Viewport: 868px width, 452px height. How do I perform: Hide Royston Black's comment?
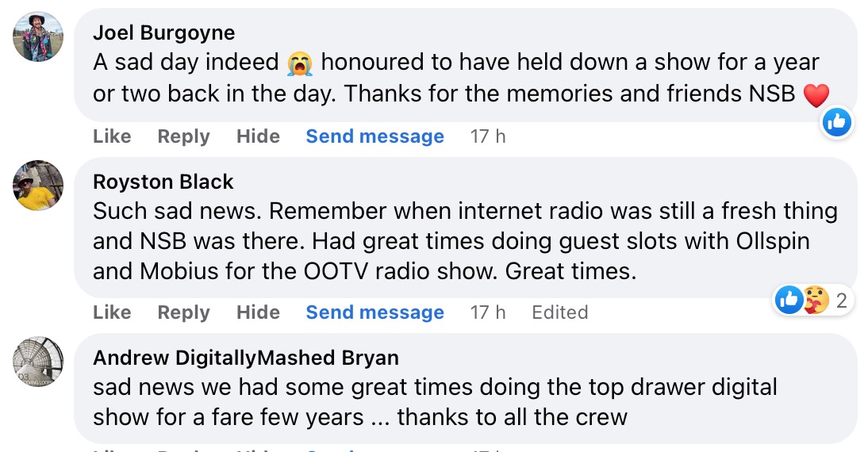pos(258,312)
